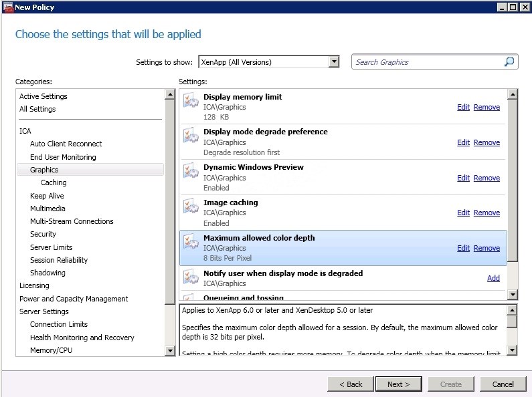Edit Display mode degrade preference

tap(463, 142)
